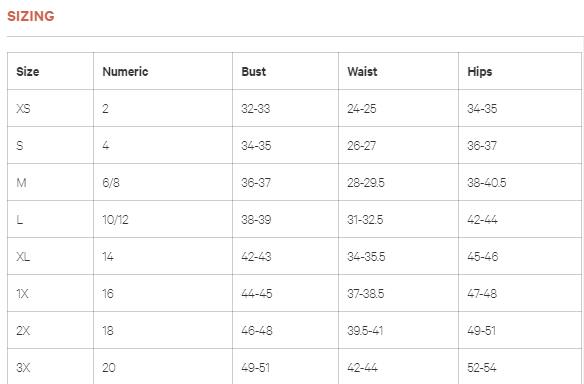Screen dimensions: 584x384
Task: Click hips measurement 52-54
Action: point(482,368)
